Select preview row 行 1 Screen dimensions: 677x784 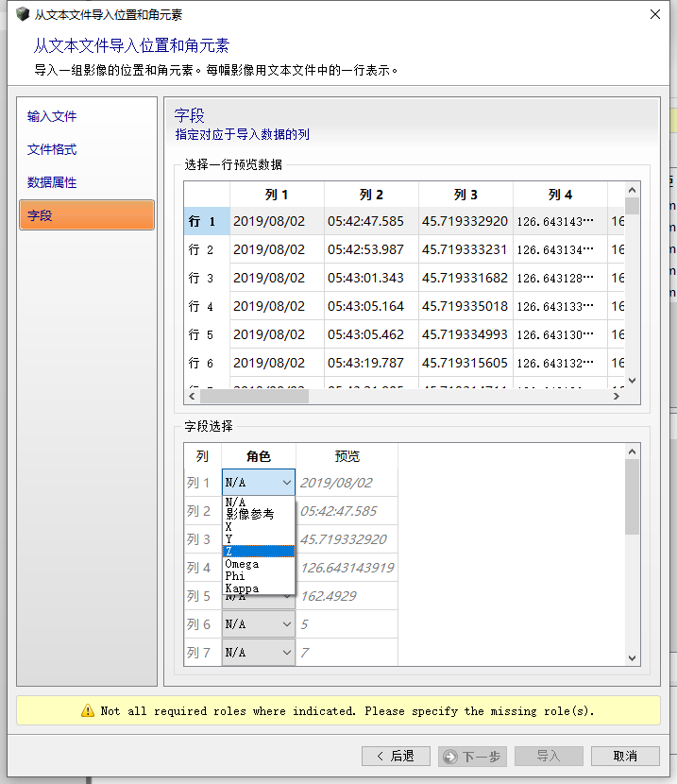coord(207,221)
